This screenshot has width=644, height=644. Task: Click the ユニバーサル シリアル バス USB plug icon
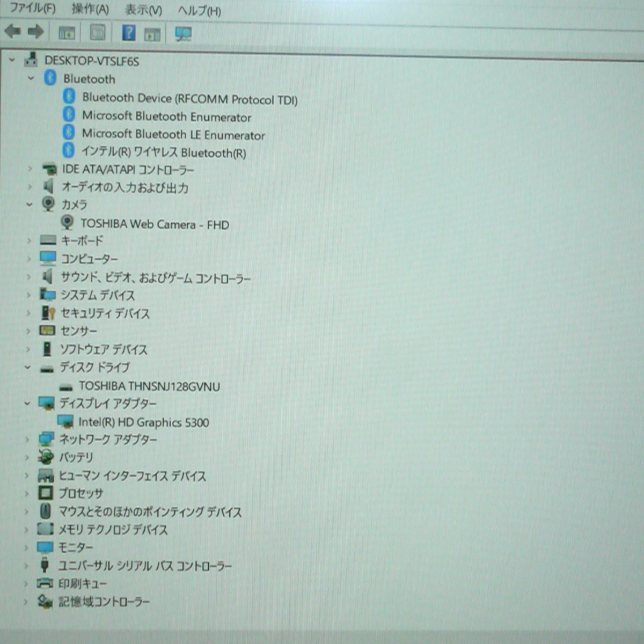tap(45, 565)
